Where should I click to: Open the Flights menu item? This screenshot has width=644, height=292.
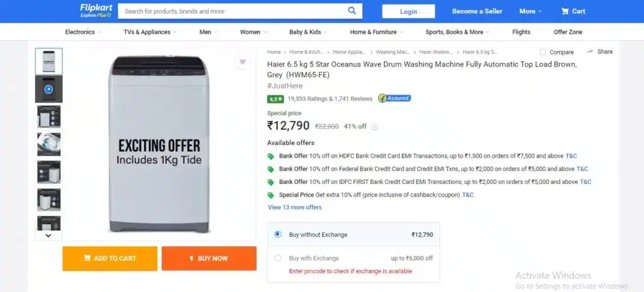(x=521, y=32)
